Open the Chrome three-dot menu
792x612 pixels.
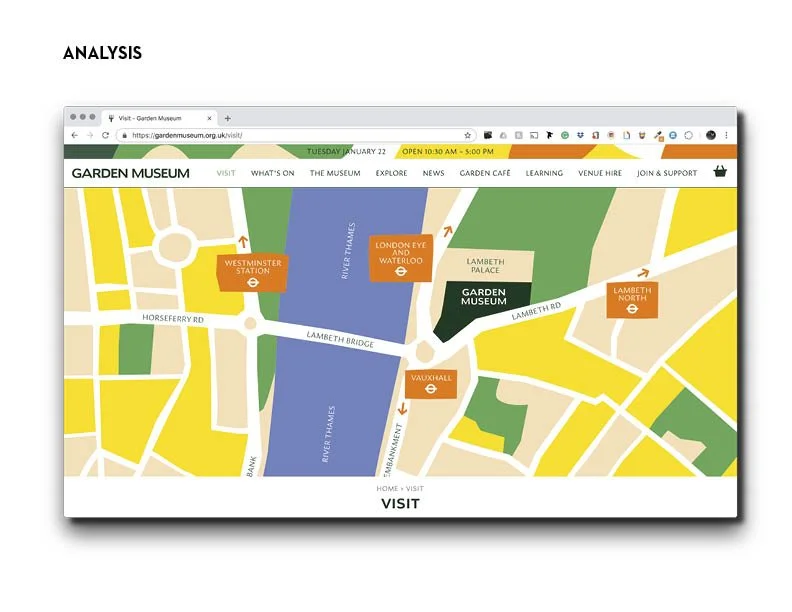click(726, 135)
